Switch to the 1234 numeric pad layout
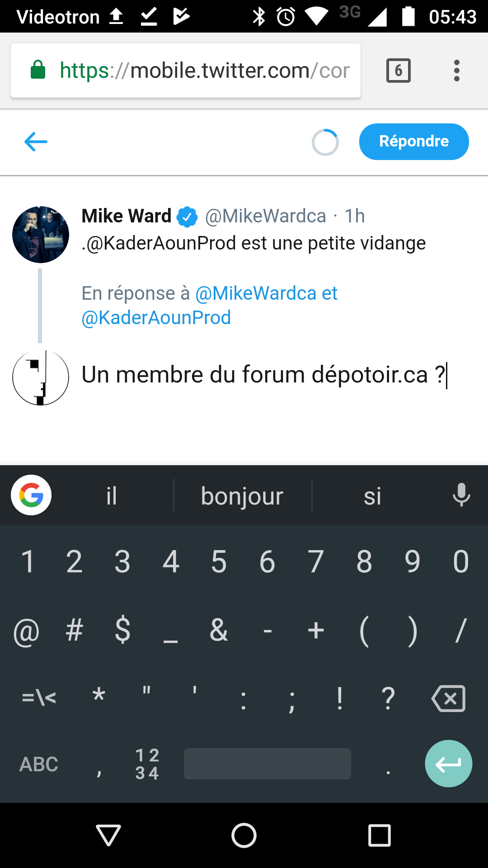This screenshot has height=868, width=488. 147,764
